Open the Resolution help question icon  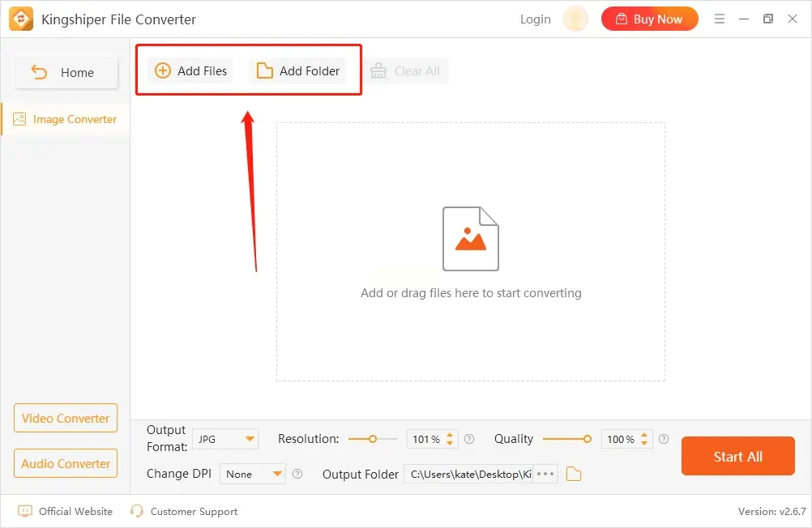(469, 439)
